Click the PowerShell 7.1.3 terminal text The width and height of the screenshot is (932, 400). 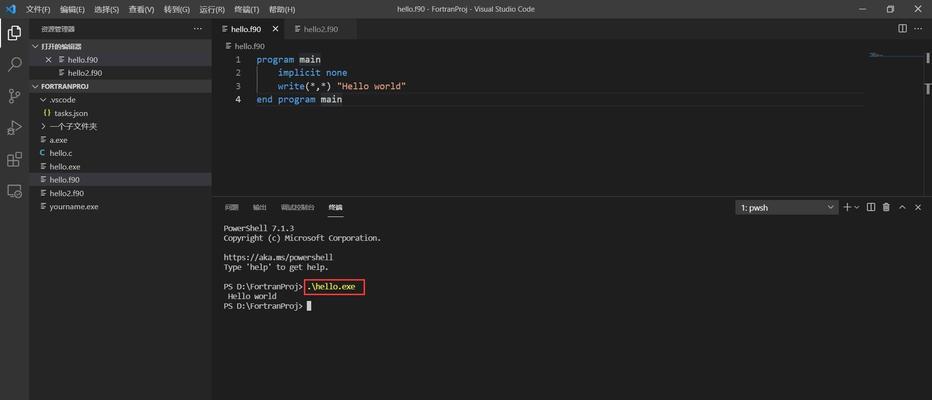pyautogui.click(x=259, y=228)
